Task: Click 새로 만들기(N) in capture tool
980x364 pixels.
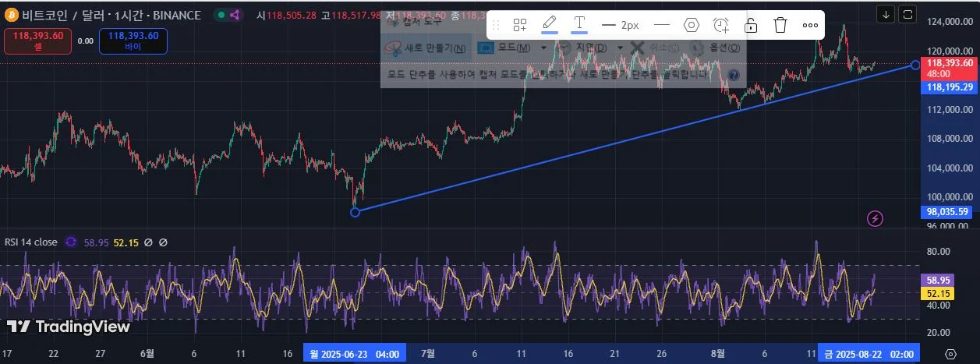Action: tap(428, 48)
